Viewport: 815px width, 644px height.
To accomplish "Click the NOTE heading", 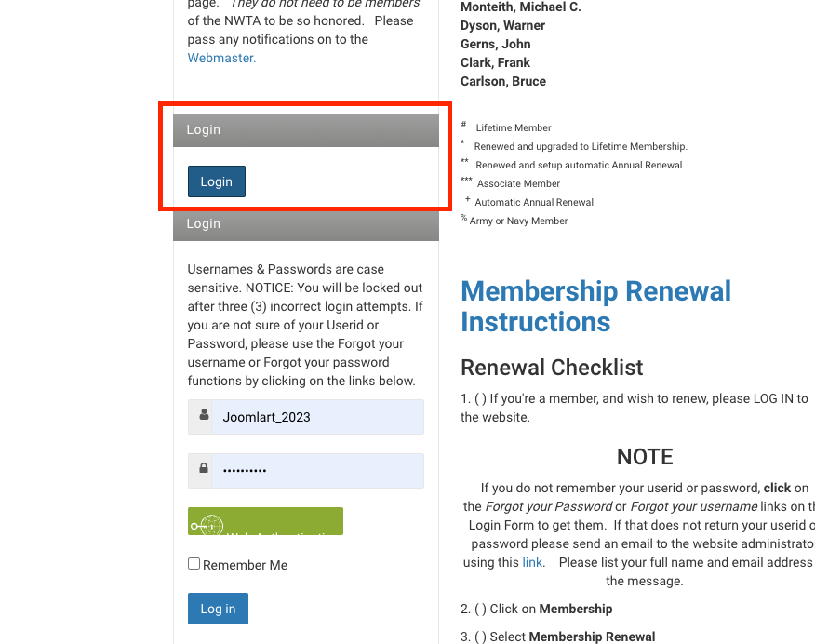I will click(x=645, y=457).
